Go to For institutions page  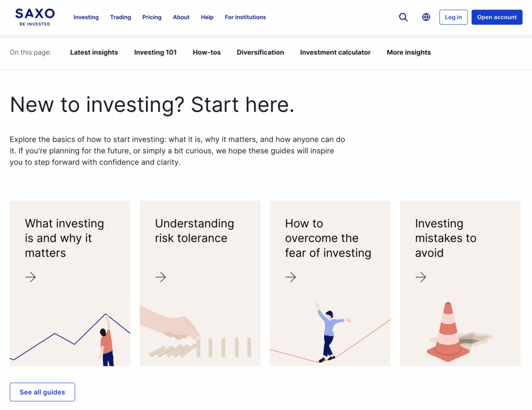[x=245, y=17]
